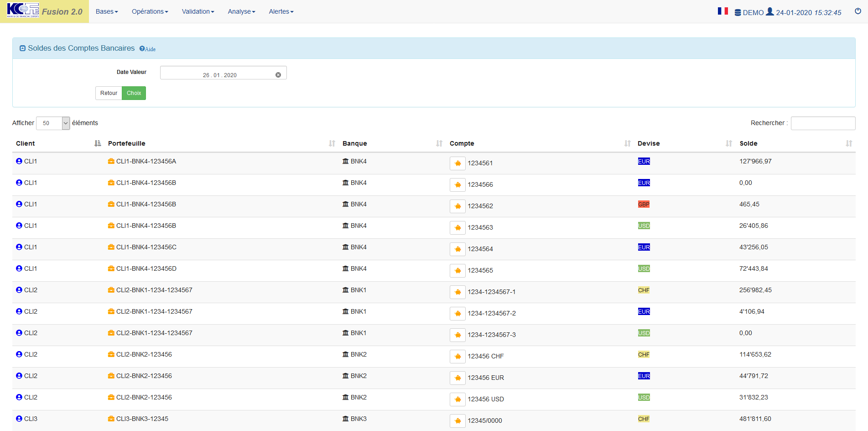Toggle sort order on Client column
The image size is (868, 431).
coord(97,143)
